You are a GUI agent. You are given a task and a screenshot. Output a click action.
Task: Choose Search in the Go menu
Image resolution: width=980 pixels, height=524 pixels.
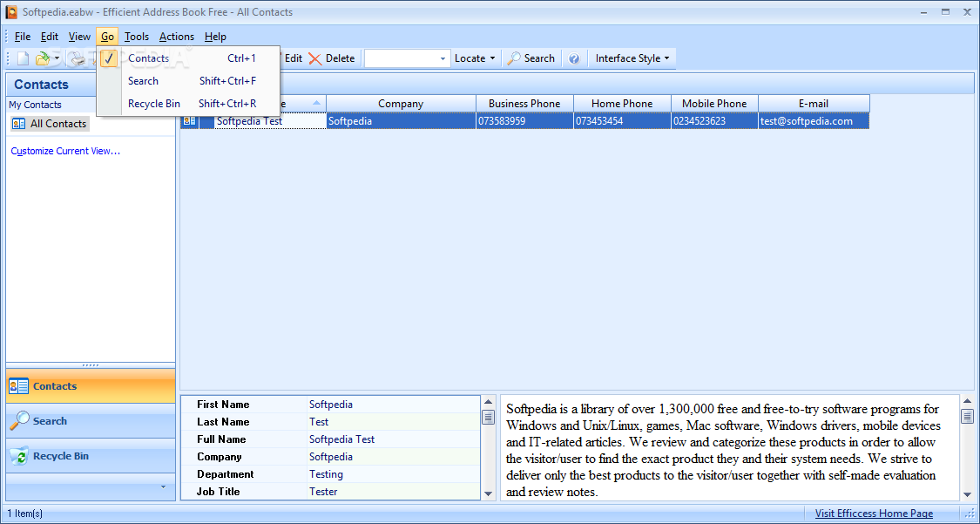pyautogui.click(x=188, y=81)
